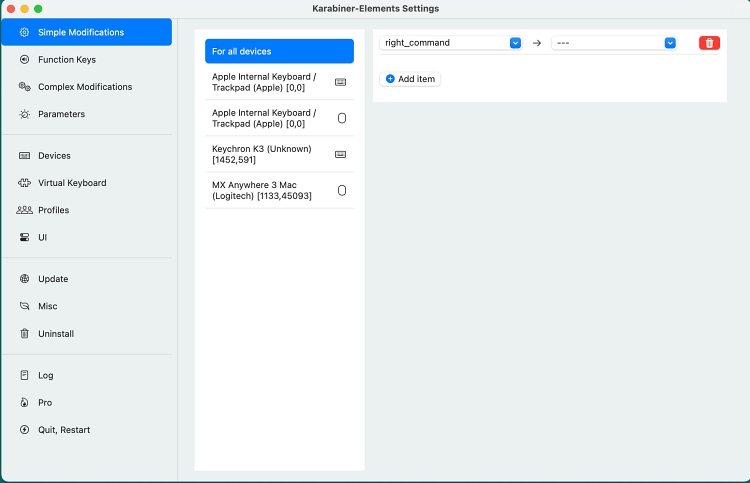
Task: Click the Function Keys sidebar icon
Action: tap(24, 59)
